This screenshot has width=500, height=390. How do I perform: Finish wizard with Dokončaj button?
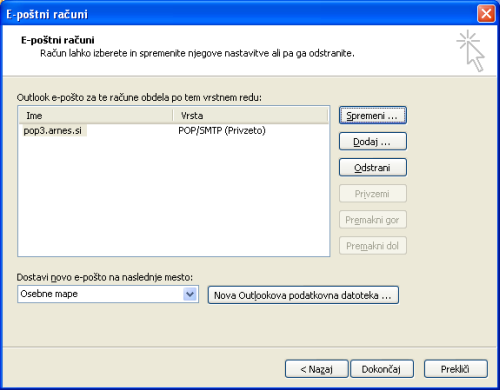tap(382, 369)
